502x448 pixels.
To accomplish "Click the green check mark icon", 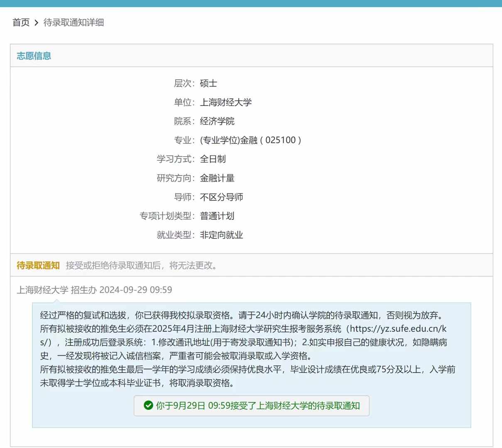I will (148, 405).
